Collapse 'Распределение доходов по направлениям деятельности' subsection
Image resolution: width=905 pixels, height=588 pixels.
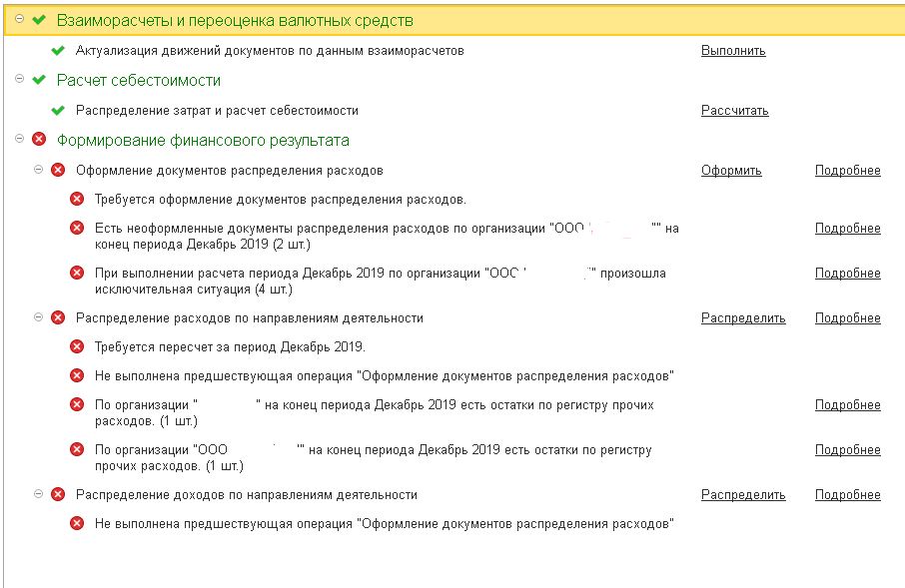pyautogui.click(x=39, y=494)
